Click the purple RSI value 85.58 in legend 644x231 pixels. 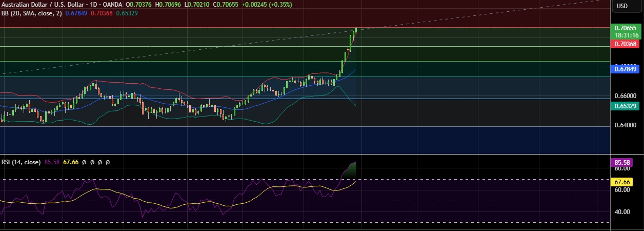52,162
